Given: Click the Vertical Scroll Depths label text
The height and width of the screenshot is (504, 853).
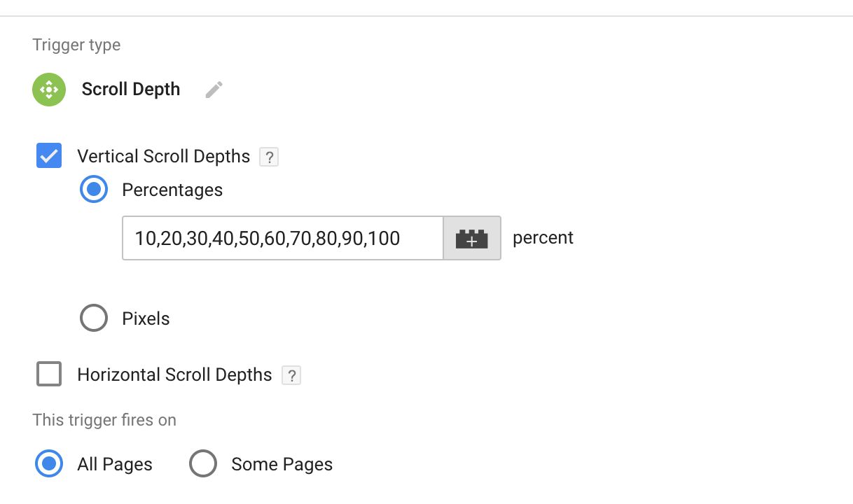Looking at the screenshot, I should click(x=164, y=156).
